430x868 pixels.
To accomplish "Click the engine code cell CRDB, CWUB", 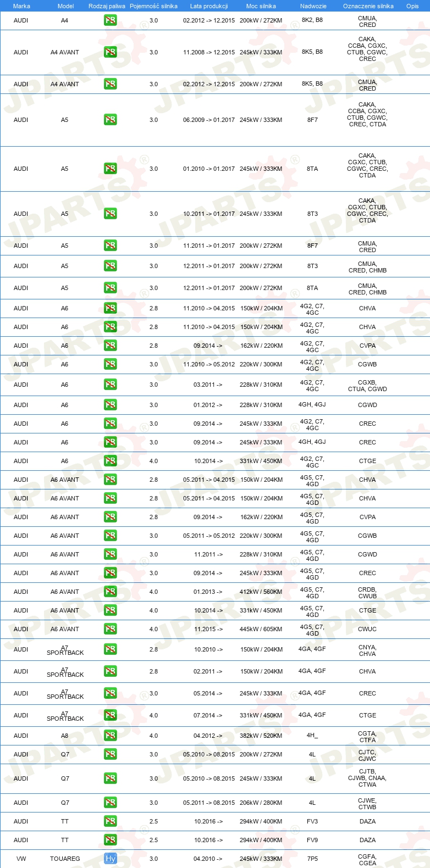I will point(367,592).
